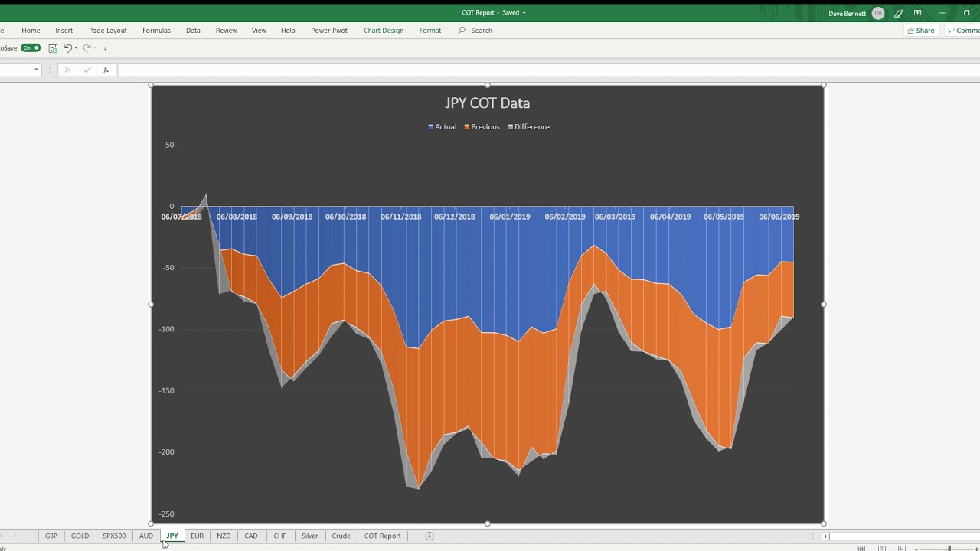Switch to the GOLD sheet tab
This screenshot has width=980, height=551.
(80, 536)
